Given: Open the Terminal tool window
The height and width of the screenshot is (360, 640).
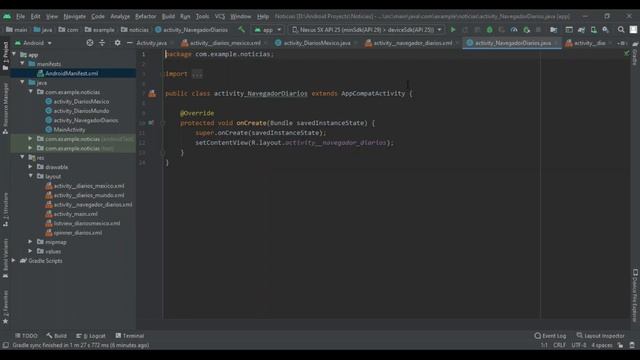Looking at the screenshot, I should point(130,336).
